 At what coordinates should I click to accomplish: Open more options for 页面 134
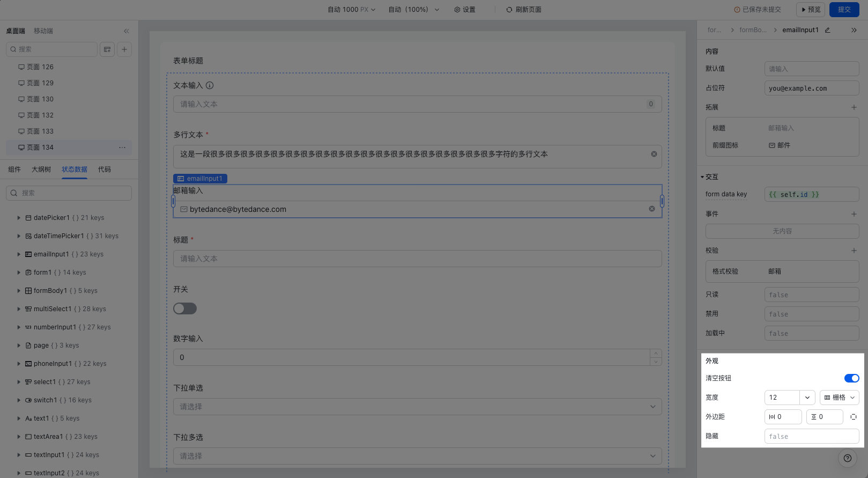point(122,148)
